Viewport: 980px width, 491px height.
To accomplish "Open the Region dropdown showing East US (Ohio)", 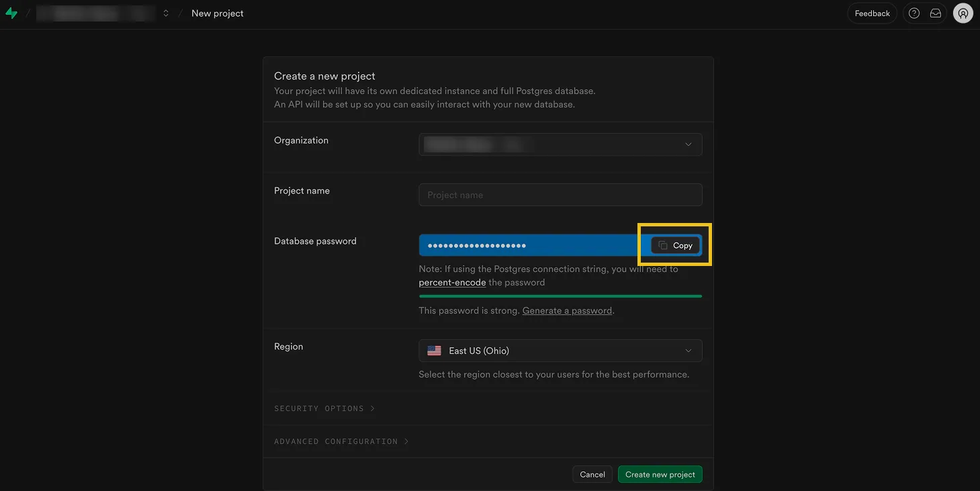I will pyautogui.click(x=560, y=351).
